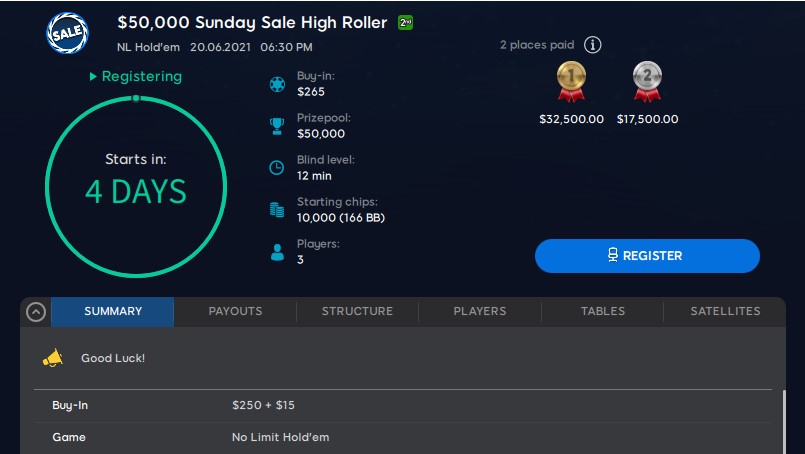Click the silver second place medal
This screenshot has width=805, height=454.
(x=647, y=81)
